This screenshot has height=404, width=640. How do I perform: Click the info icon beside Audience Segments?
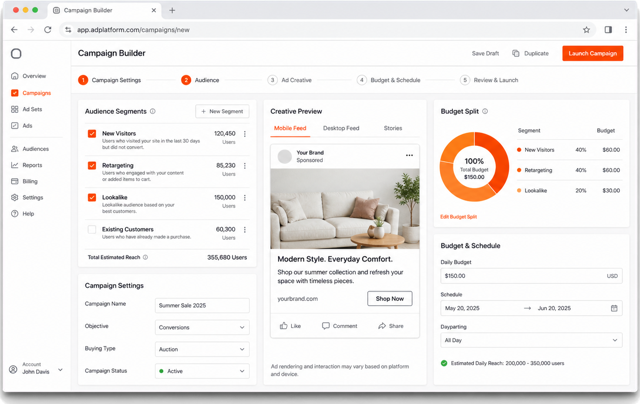pyautogui.click(x=153, y=111)
